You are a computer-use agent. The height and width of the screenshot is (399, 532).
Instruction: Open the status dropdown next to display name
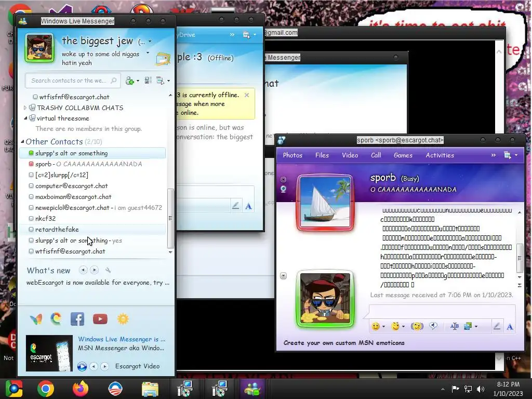pos(150,42)
